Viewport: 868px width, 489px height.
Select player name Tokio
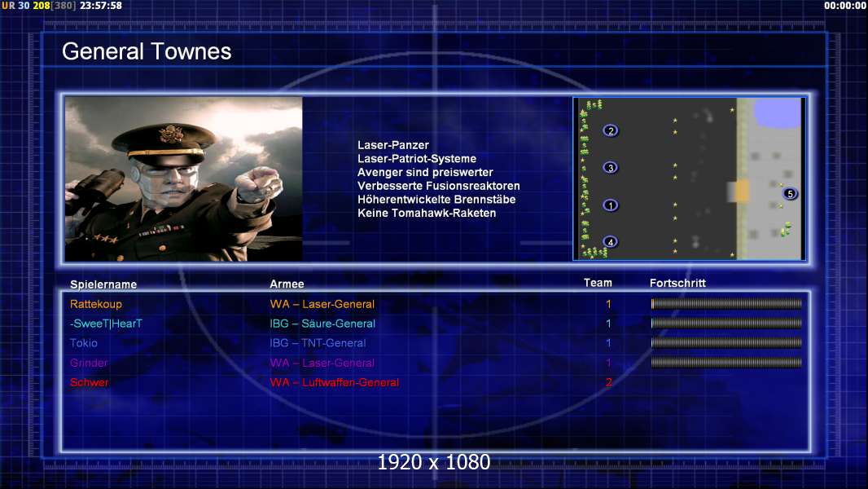coord(84,343)
